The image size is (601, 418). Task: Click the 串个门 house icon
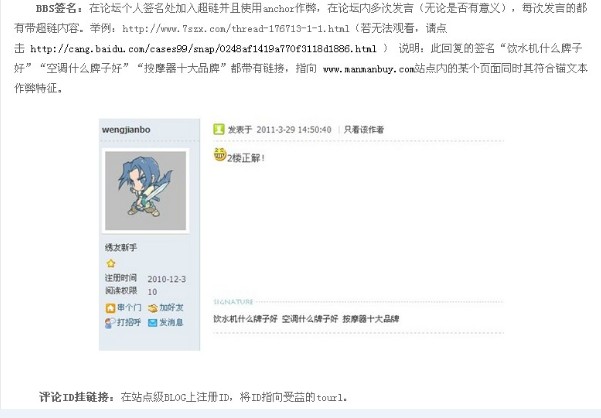[x=110, y=308]
